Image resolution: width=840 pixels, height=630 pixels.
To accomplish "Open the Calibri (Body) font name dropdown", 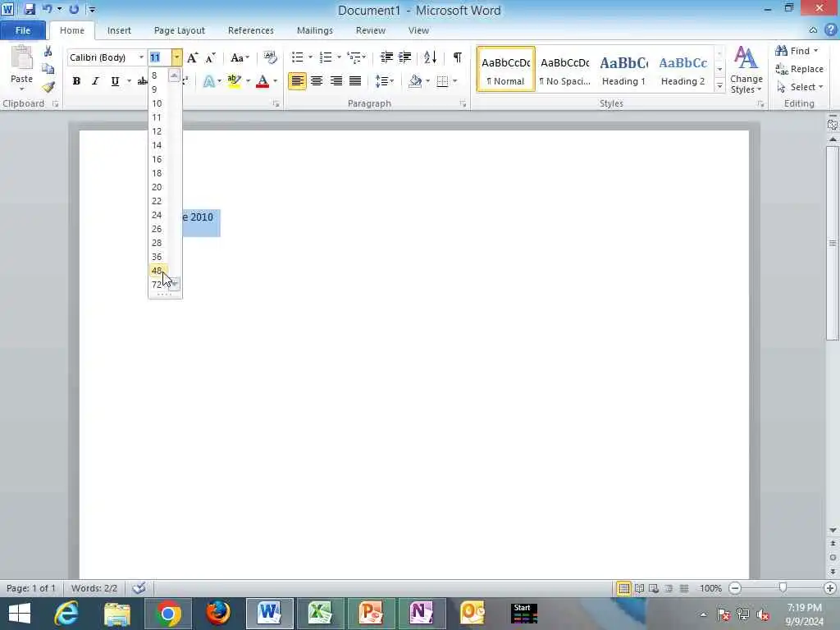I will pyautogui.click(x=141, y=57).
